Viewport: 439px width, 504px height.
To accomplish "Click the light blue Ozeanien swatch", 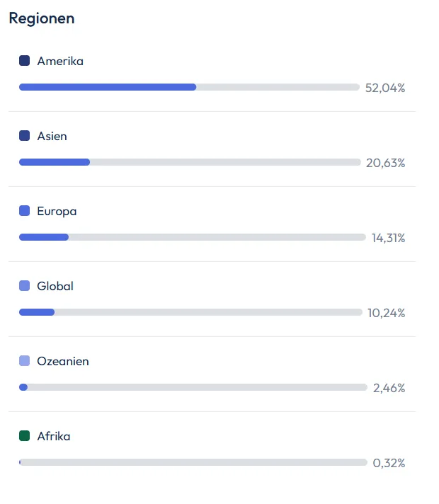I will (25, 360).
